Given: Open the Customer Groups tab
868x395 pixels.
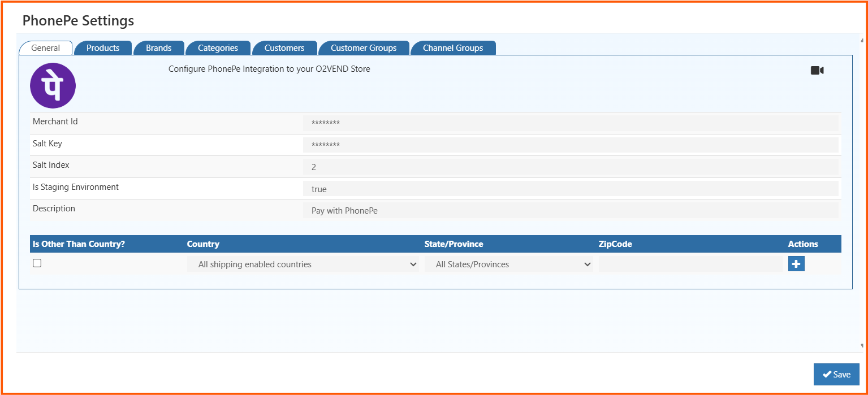Looking at the screenshot, I should click(364, 48).
